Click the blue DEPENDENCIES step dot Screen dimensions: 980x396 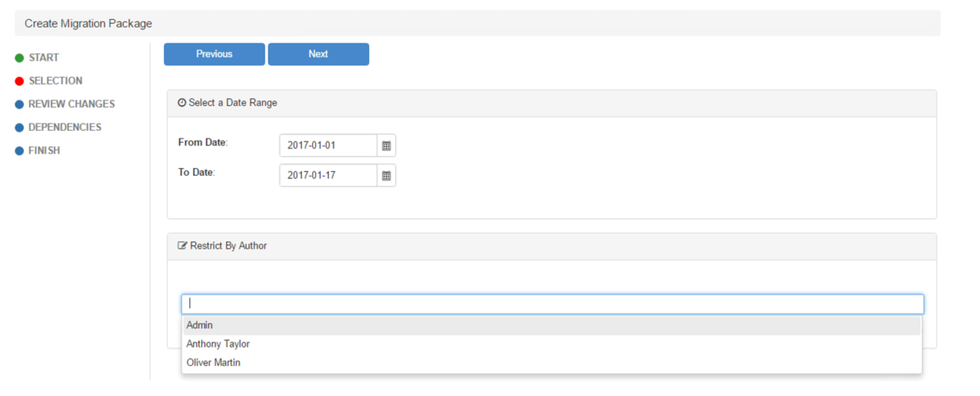(19, 128)
